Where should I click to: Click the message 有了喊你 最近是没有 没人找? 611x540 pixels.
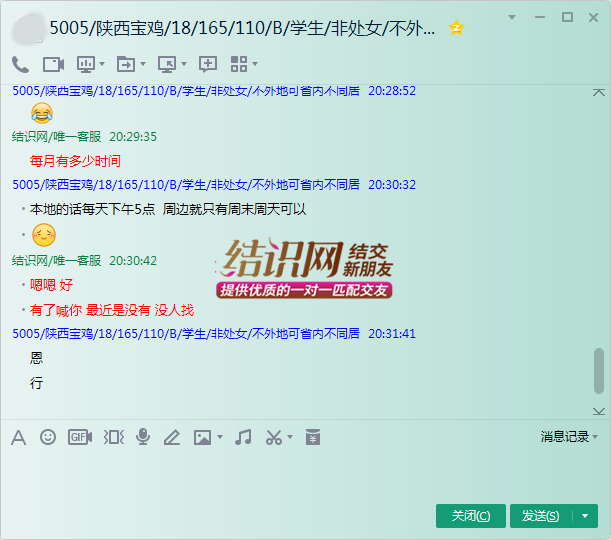click(112, 311)
